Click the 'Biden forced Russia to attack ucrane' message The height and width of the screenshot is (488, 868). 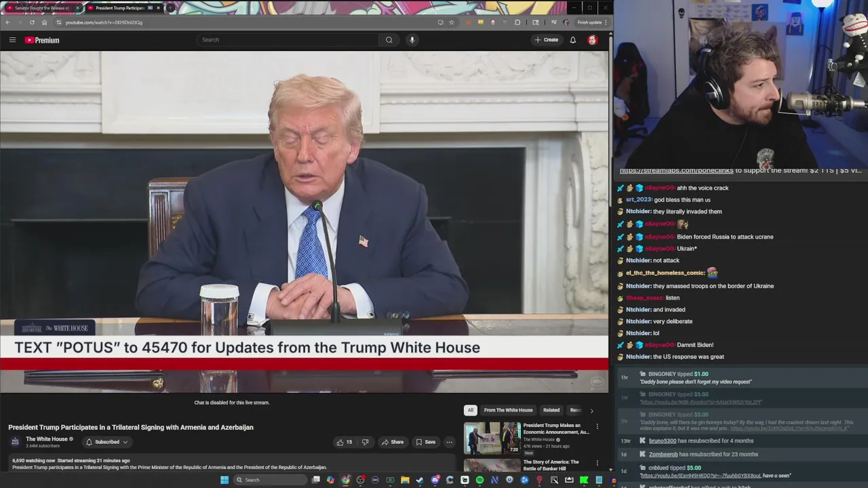click(x=725, y=237)
